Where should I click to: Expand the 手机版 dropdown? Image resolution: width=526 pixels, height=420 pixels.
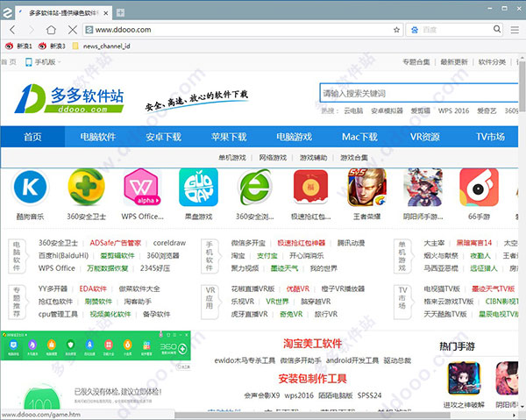[x=43, y=62]
